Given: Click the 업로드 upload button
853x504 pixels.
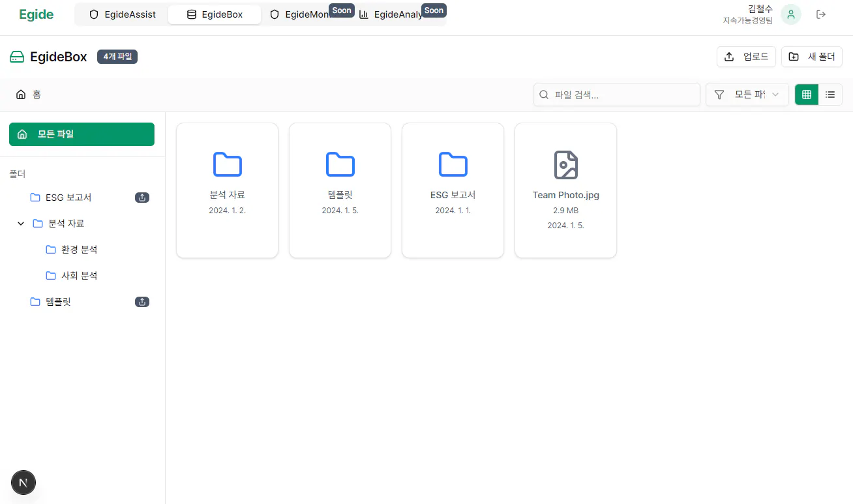Looking at the screenshot, I should pyautogui.click(x=747, y=57).
